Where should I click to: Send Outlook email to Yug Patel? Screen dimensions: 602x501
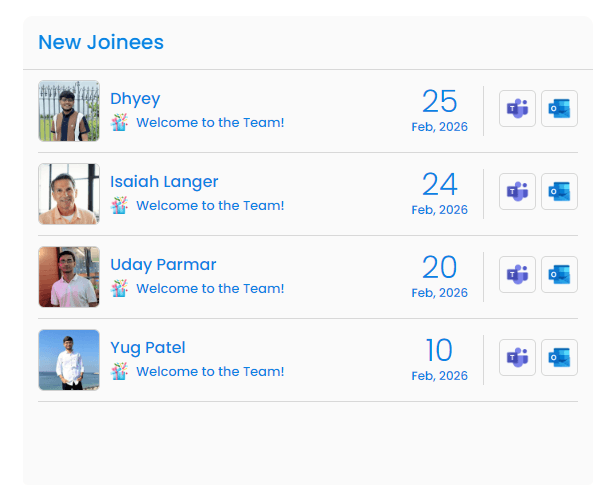click(x=559, y=357)
